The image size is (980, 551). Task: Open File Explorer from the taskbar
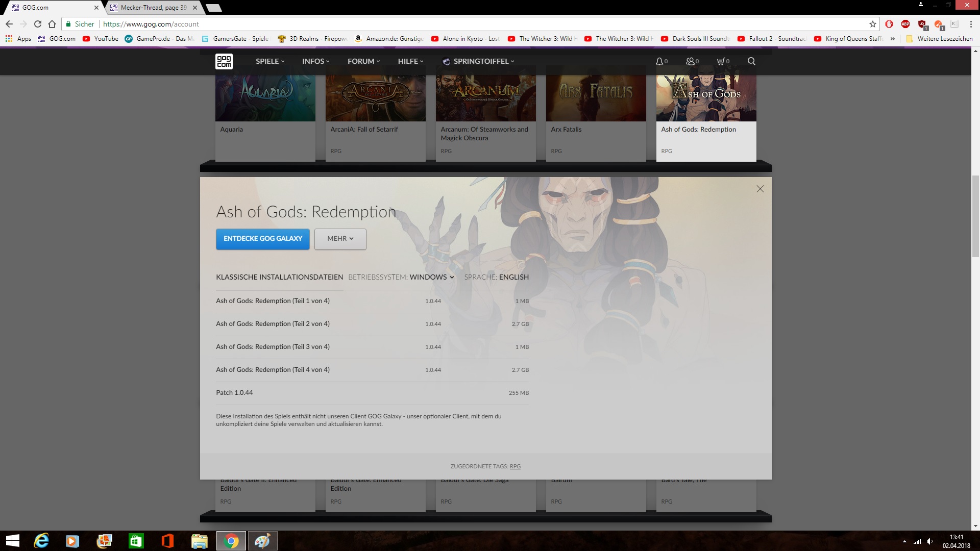point(199,541)
